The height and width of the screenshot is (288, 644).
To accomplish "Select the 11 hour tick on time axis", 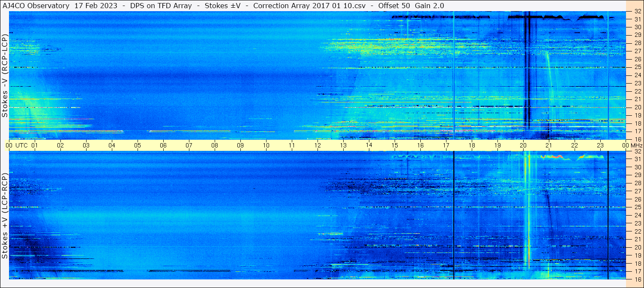I will click(292, 145).
